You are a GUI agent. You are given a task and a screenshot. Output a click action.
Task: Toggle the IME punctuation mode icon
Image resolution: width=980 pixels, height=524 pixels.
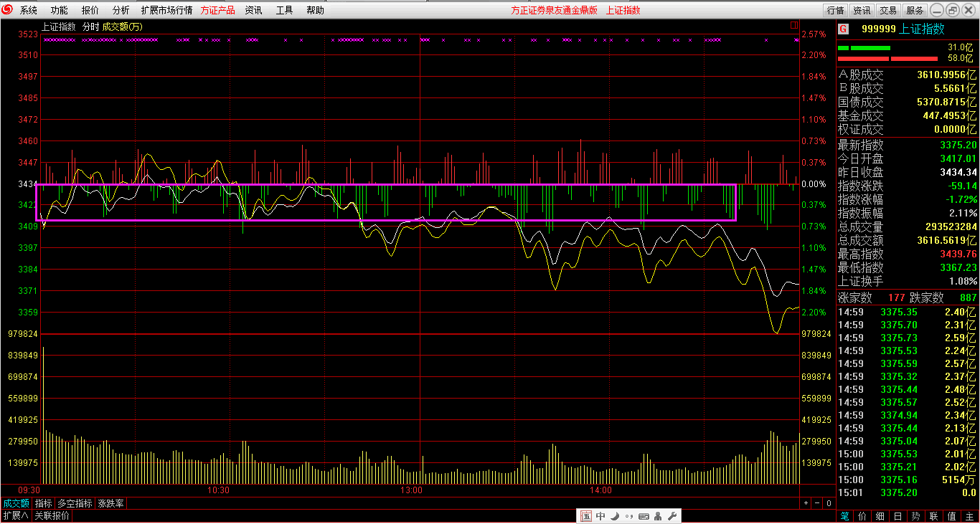pyautogui.click(x=629, y=516)
